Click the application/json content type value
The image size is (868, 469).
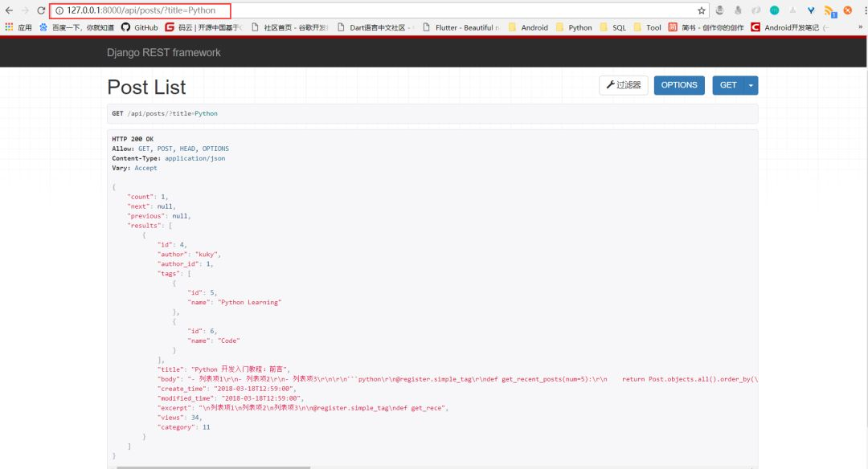point(194,158)
